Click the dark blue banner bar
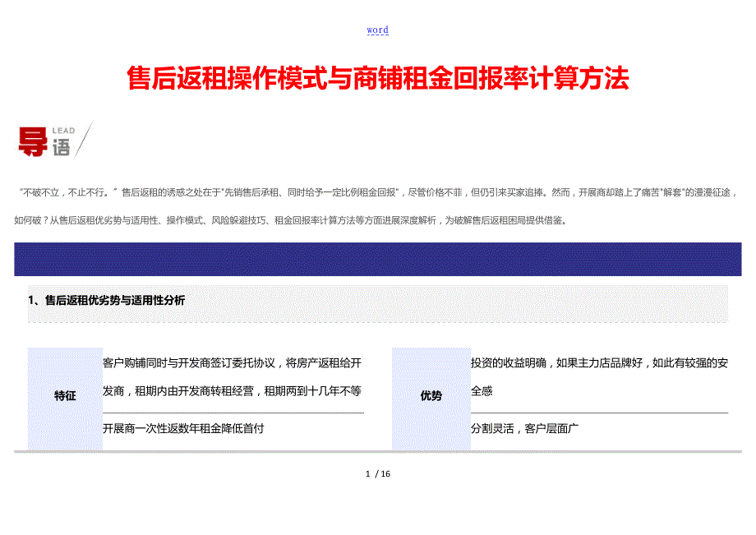Screen dimensions: 756x535 [377, 259]
